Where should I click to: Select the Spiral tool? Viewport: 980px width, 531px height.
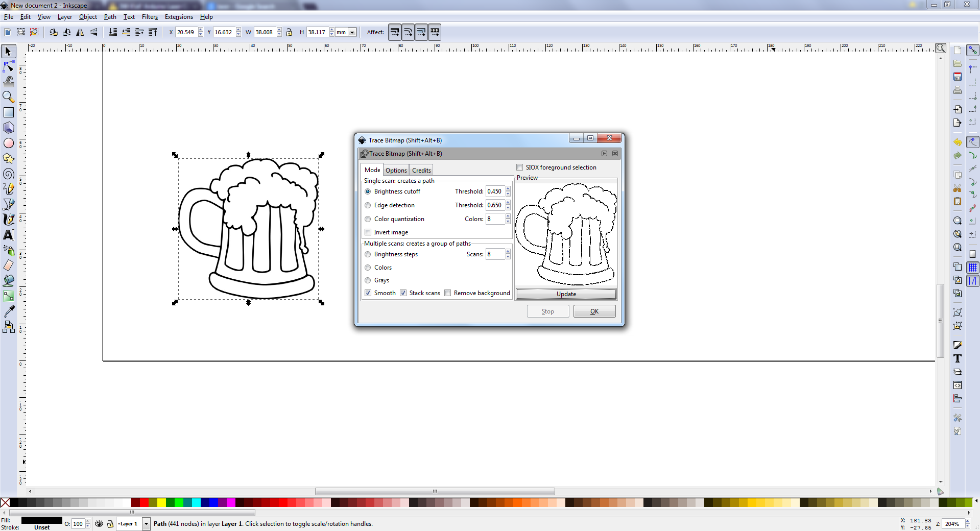[9, 174]
